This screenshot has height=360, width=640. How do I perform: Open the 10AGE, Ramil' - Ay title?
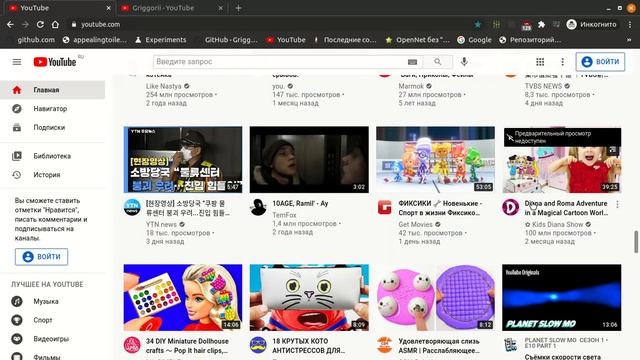click(x=300, y=203)
